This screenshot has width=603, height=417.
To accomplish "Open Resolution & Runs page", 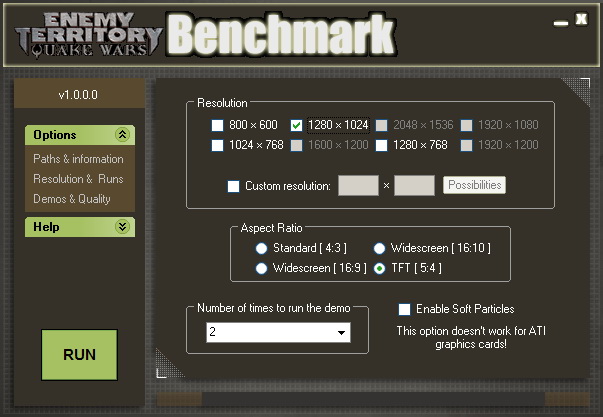I will tap(78, 179).
